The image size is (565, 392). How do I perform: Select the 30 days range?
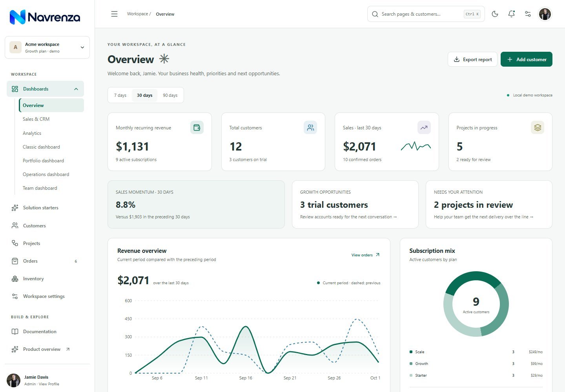[x=144, y=95]
